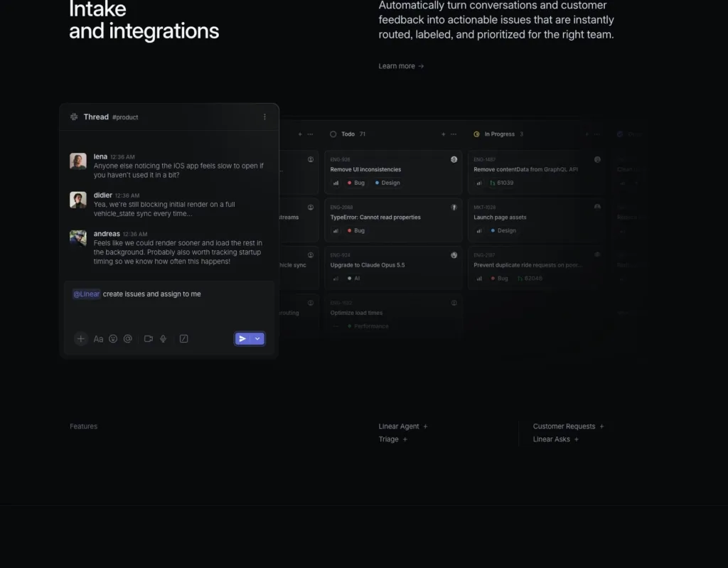The height and width of the screenshot is (568, 728).
Task: Click Design label on Remove UI inconsistencies card
Action: coord(387,183)
